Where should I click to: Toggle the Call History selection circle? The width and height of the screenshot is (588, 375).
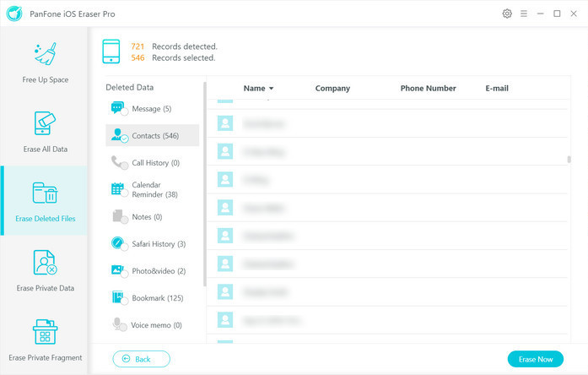(x=125, y=166)
